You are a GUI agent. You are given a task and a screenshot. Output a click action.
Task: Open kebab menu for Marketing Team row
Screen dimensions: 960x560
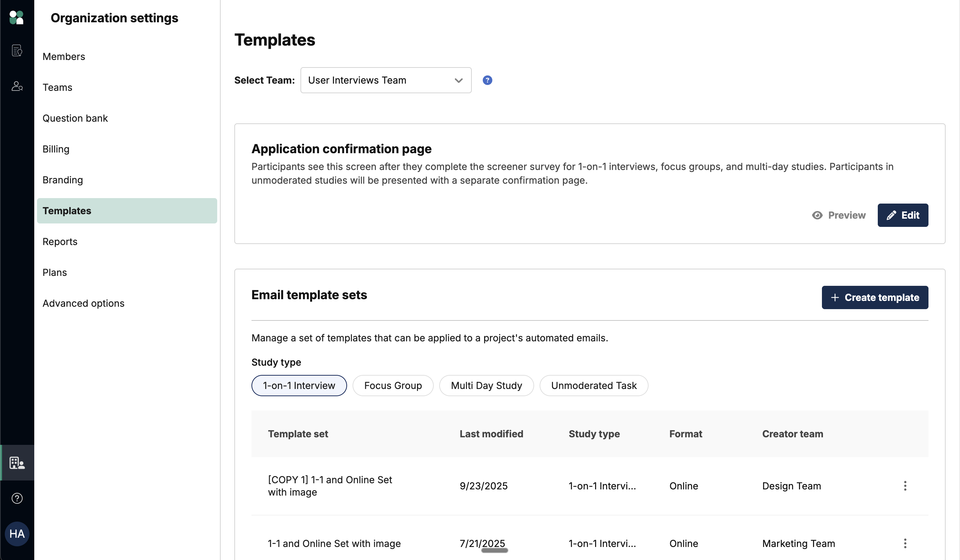(905, 543)
